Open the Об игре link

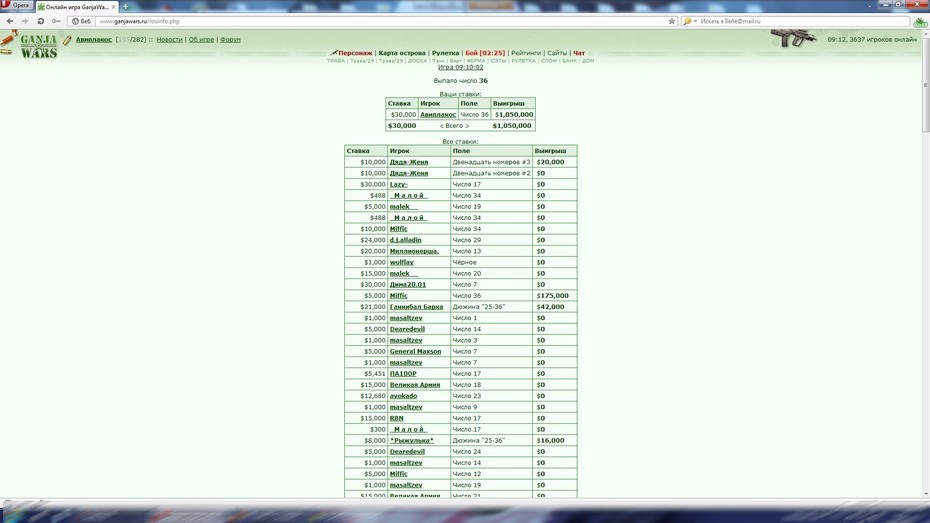201,40
